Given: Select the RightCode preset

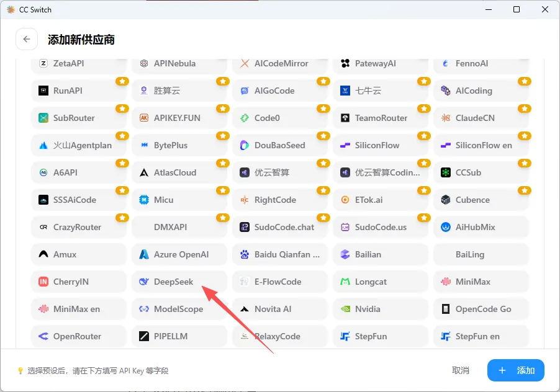Looking at the screenshot, I should click(x=280, y=200).
